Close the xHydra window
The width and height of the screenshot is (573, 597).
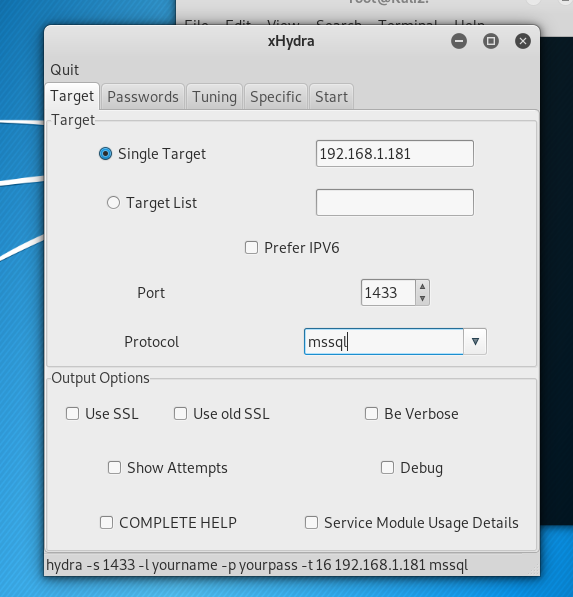[523, 41]
